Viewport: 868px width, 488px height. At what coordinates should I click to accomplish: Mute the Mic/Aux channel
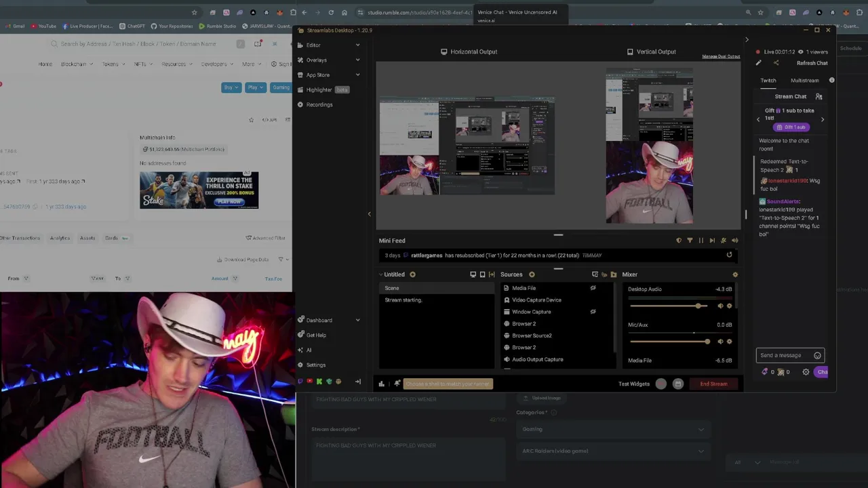pos(720,341)
